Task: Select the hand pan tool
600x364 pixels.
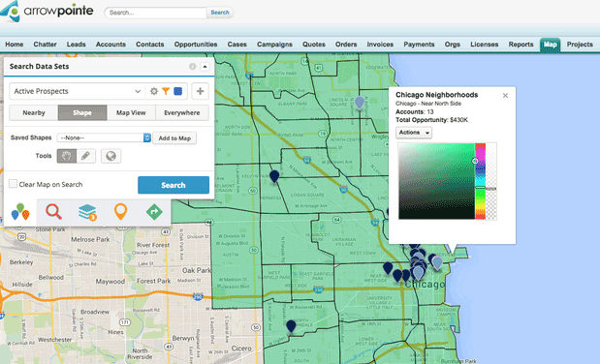Action: [67, 156]
